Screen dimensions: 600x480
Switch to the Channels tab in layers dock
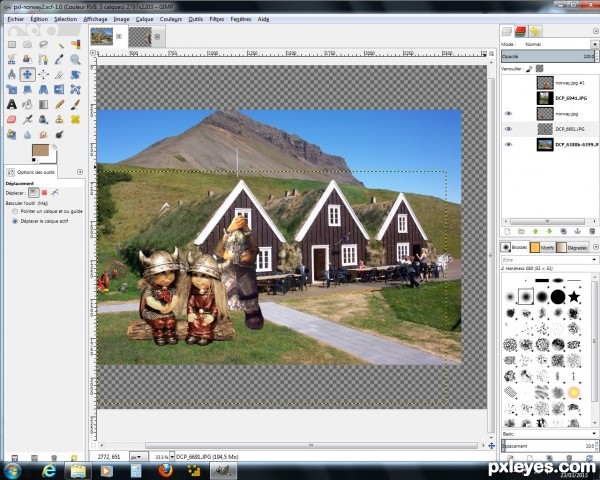pyautogui.click(x=521, y=31)
